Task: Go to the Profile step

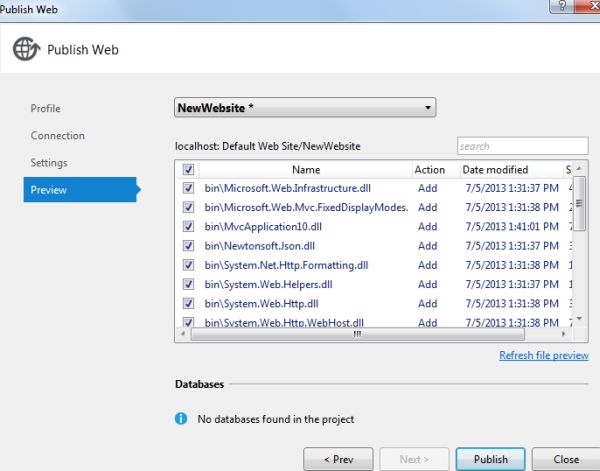Action: coord(46,108)
